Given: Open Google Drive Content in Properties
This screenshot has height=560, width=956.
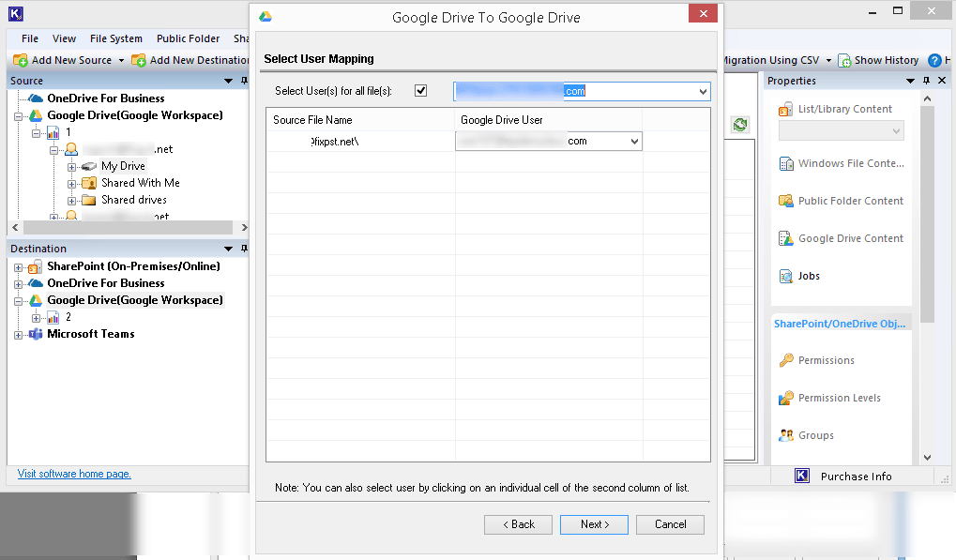Looking at the screenshot, I should pyautogui.click(x=842, y=238).
